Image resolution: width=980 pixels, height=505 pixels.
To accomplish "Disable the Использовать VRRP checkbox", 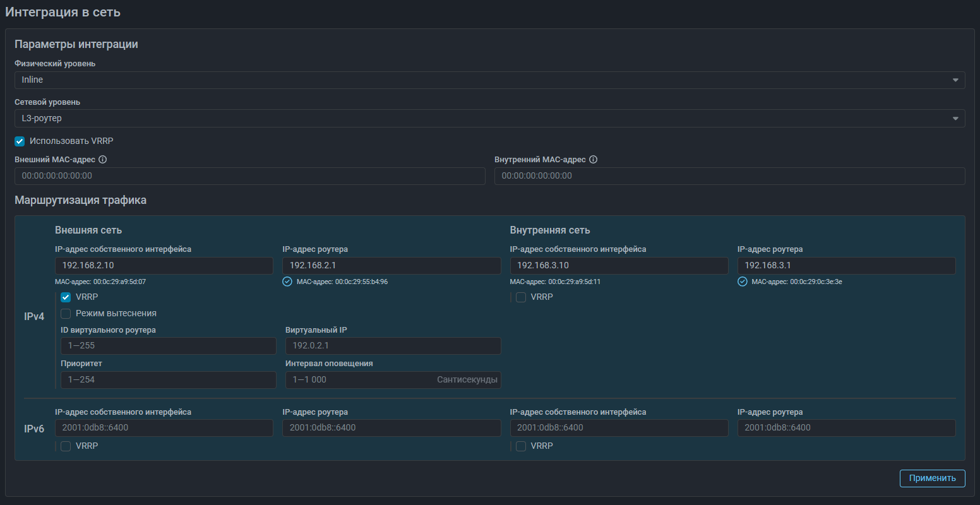I will click(x=20, y=141).
